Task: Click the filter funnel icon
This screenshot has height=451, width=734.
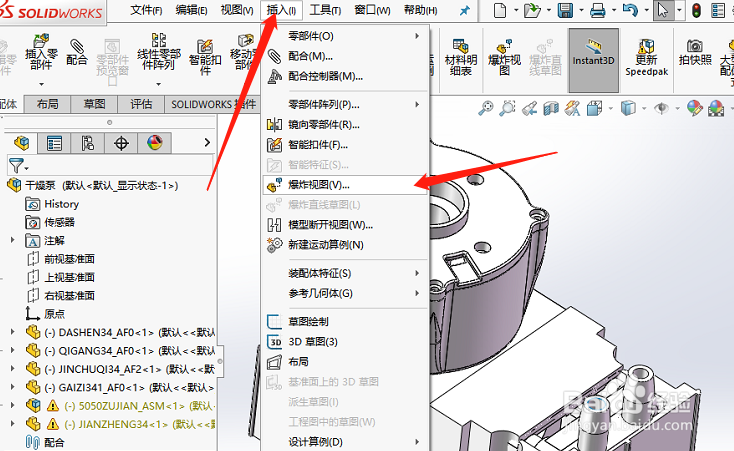Action: pos(17,165)
